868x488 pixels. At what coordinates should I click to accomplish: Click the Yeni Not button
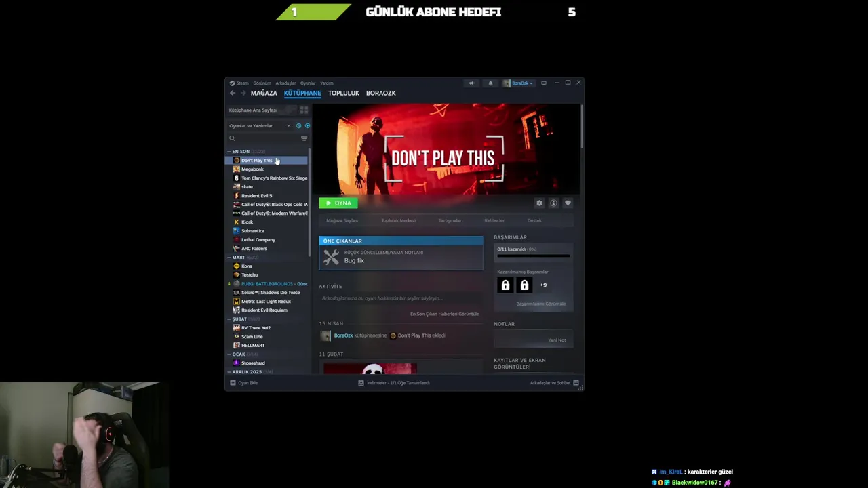click(557, 340)
